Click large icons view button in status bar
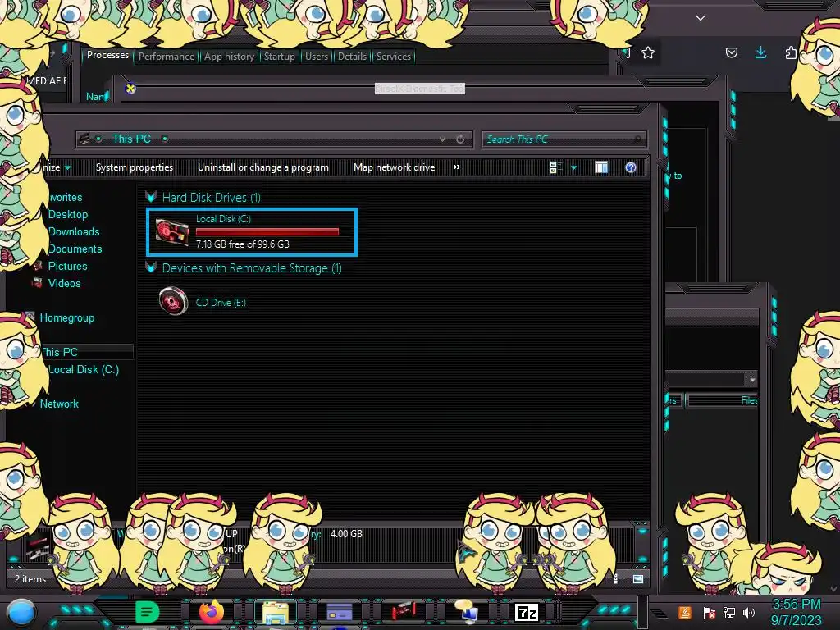840x630 pixels. tap(638, 578)
